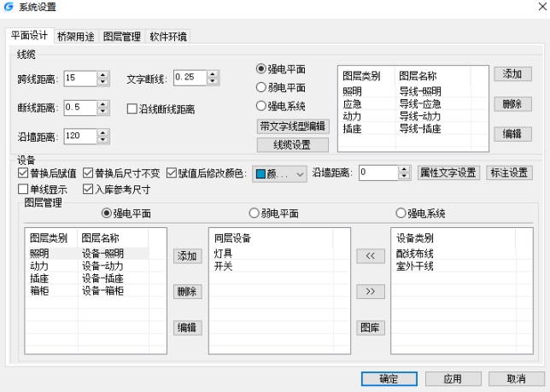The image size is (550, 392).
Task: Click the 断线距离 input field
Action: (80, 108)
